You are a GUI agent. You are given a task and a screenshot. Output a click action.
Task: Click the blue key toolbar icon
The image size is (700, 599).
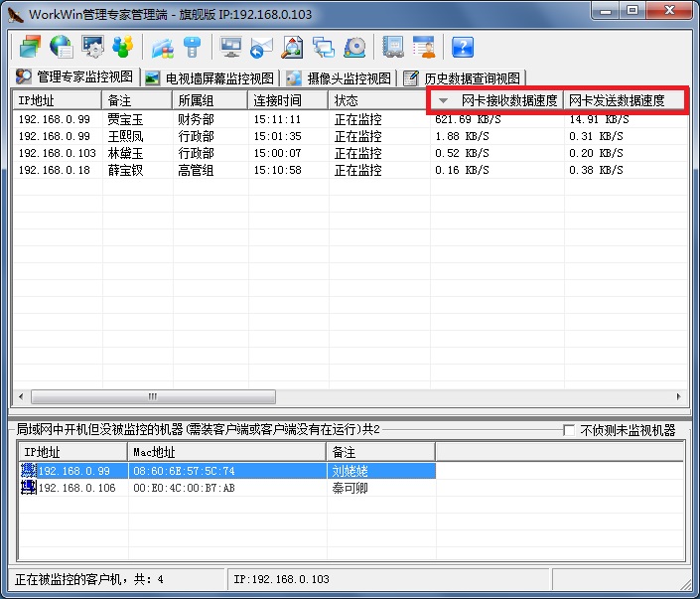coord(193,47)
